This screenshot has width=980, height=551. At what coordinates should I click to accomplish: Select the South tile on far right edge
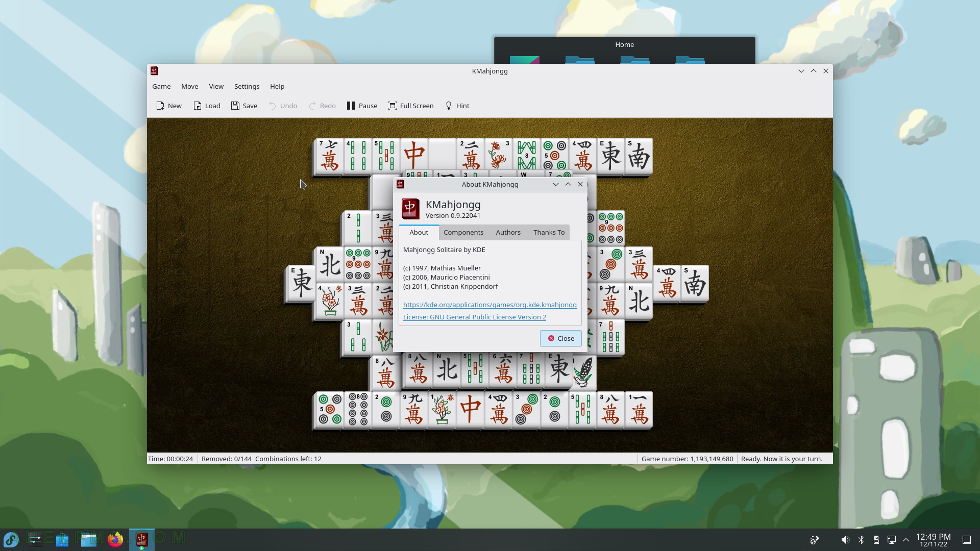[x=695, y=283]
